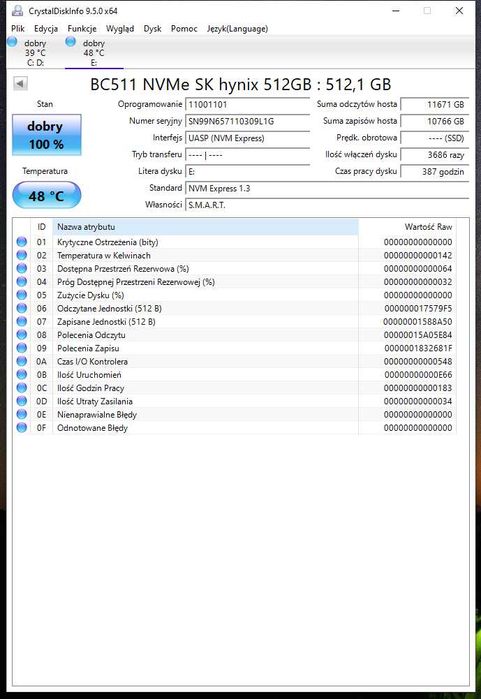This screenshot has width=481, height=699.
Task: Click status icon for attribute 07 Zapisane Jednostki
Action: [21, 321]
